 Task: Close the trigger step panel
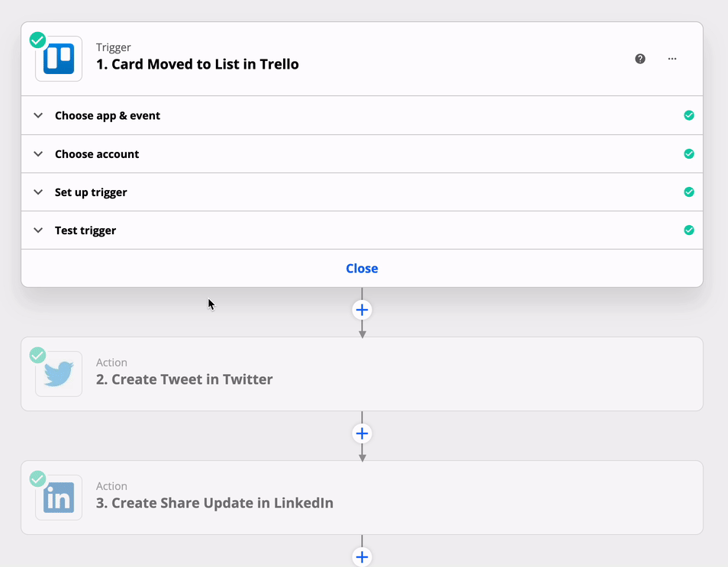(362, 269)
